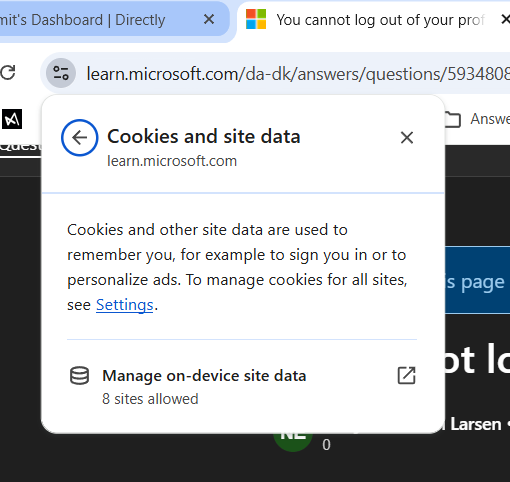This screenshot has width=510, height=482.
Task: Click the external link icon for site data
Action: tap(407, 376)
